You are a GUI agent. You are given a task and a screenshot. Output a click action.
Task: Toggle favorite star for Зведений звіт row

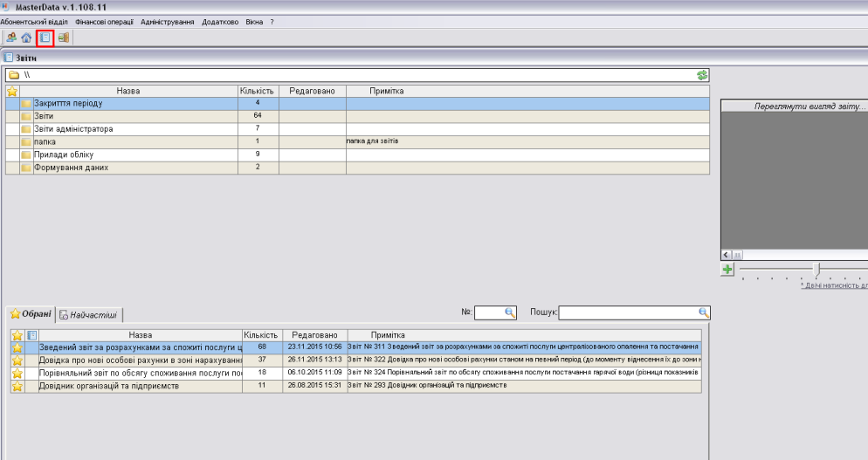tap(17, 347)
